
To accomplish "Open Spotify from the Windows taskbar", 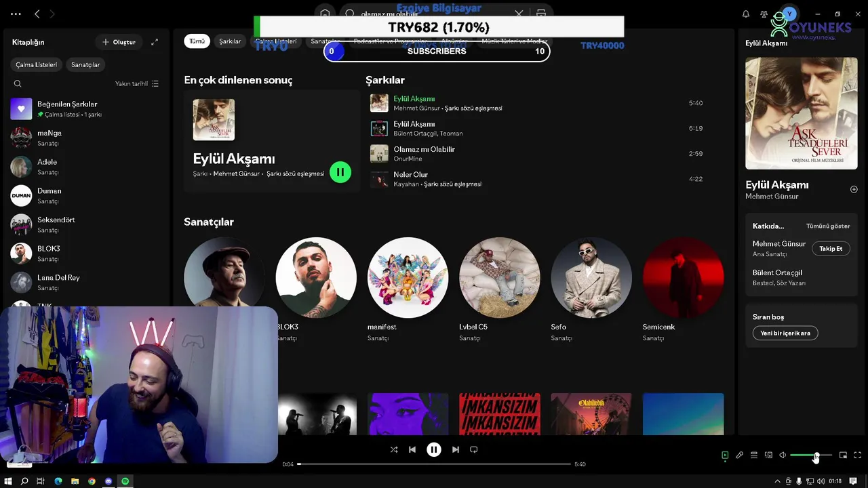I will coord(125,481).
